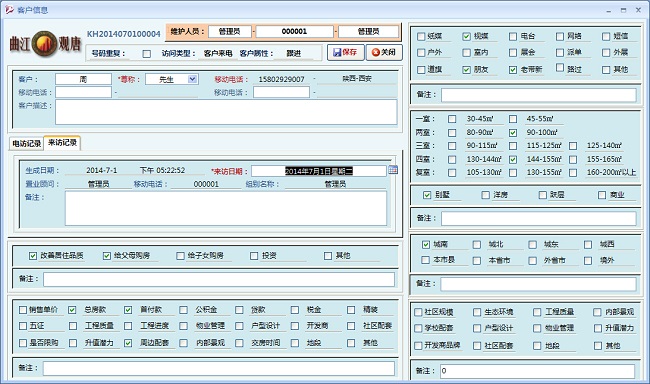The width and height of the screenshot is (650, 384).
Task: Toggle the 号码重复 checkbox
Action: tap(146, 53)
